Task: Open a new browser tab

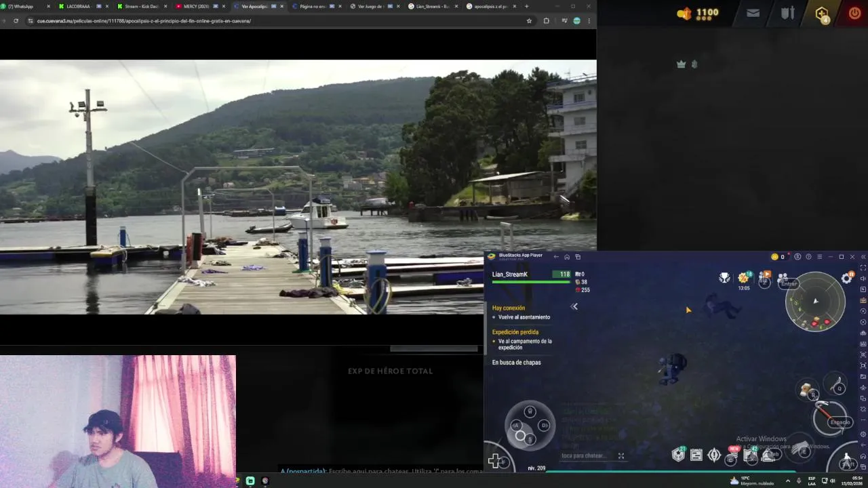Action: (x=526, y=6)
